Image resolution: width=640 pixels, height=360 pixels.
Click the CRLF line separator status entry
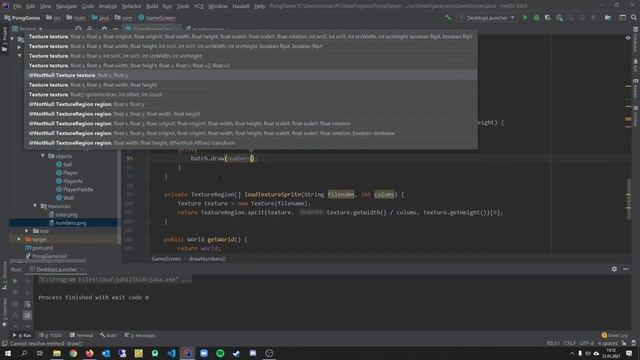coord(570,343)
